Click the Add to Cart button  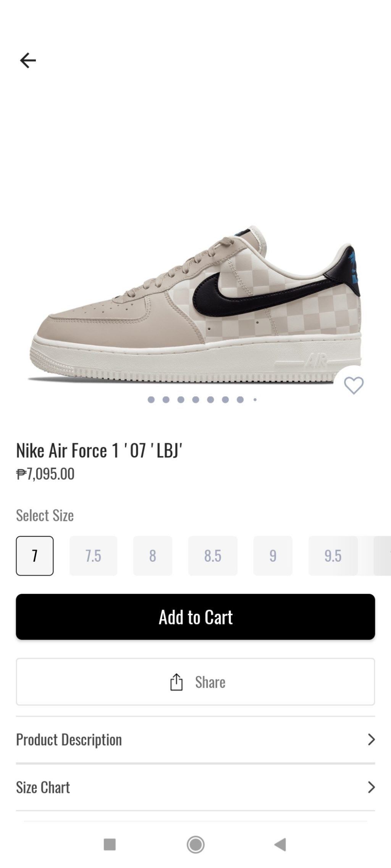tap(195, 617)
